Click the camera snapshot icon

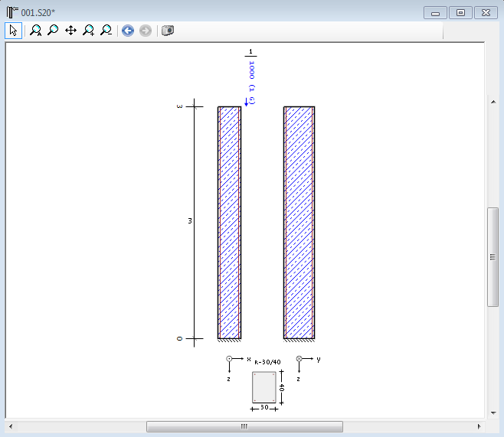pos(168,31)
